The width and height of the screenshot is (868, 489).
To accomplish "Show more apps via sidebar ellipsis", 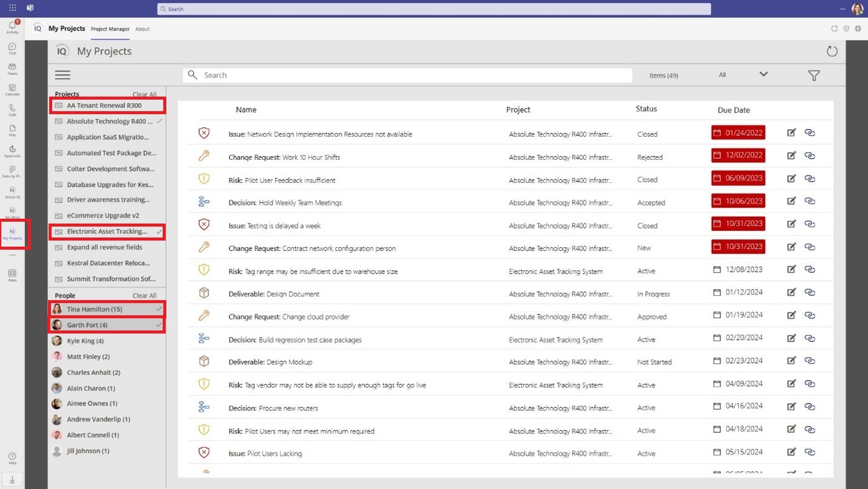I will (x=12, y=255).
